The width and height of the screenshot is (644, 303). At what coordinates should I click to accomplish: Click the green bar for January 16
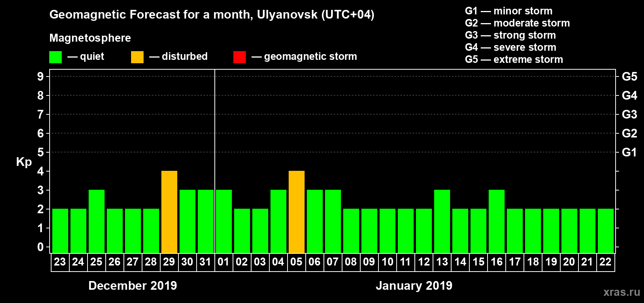(497, 222)
